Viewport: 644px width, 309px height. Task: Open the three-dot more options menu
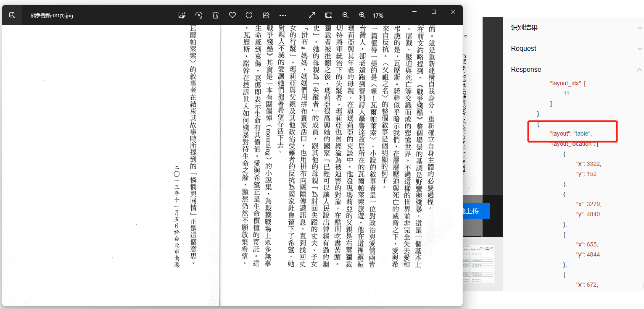(x=282, y=15)
